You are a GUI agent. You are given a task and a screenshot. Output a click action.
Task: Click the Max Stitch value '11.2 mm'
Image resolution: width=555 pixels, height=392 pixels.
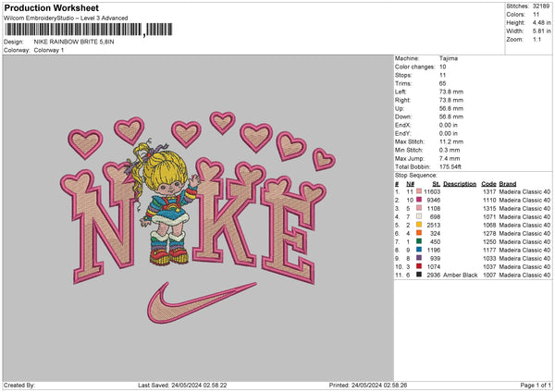[x=451, y=141]
